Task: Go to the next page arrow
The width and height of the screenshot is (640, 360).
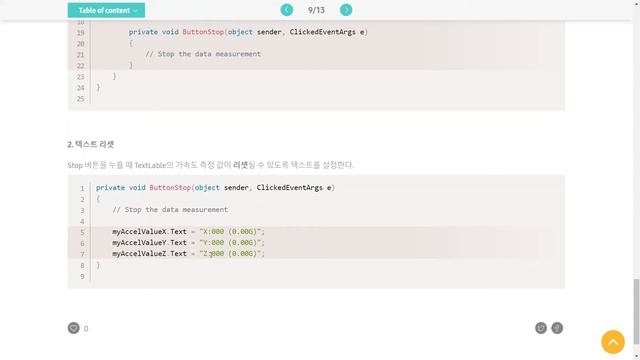Action: [346, 10]
